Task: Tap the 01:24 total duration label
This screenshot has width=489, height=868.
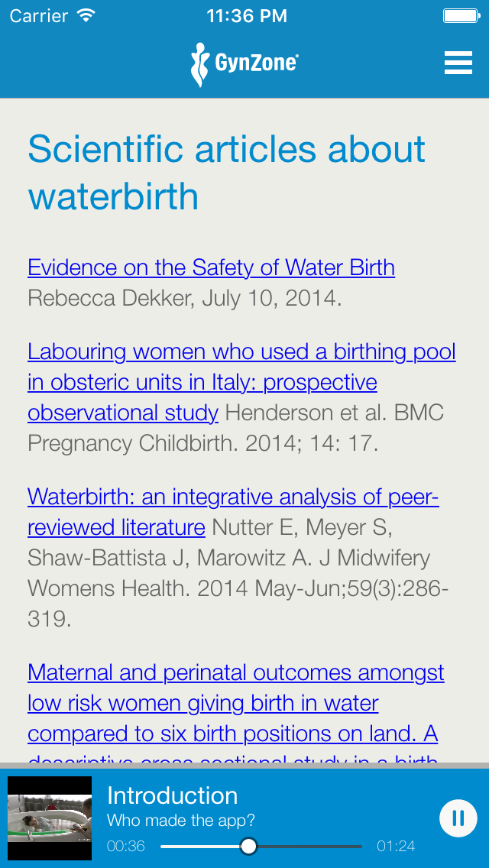Action: point(395,846)
